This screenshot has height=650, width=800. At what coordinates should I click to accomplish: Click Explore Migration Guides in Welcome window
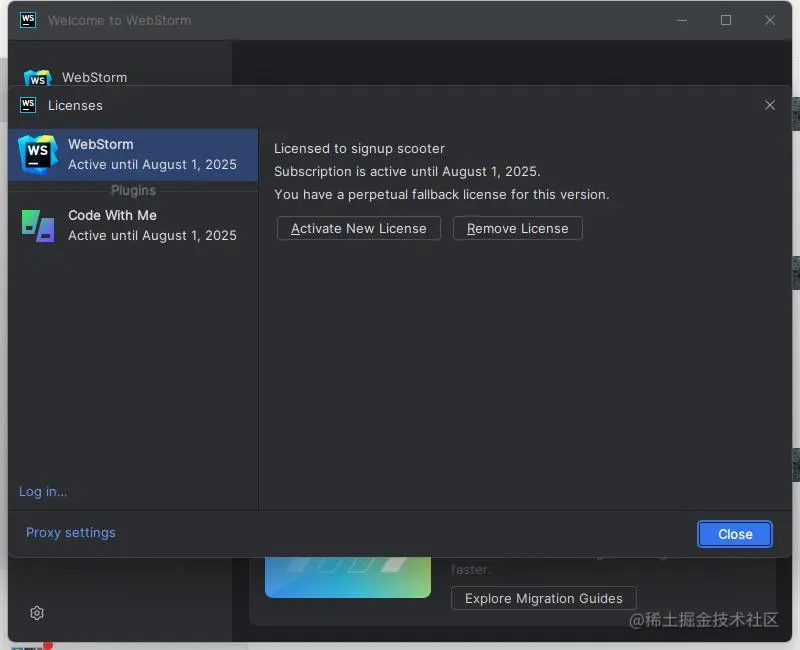tap(543, 598)
